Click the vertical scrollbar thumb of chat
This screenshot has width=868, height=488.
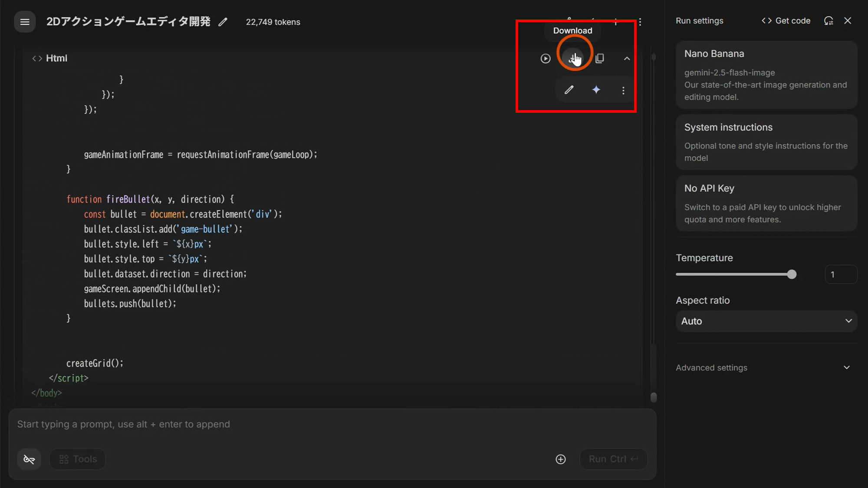point(654,397)
